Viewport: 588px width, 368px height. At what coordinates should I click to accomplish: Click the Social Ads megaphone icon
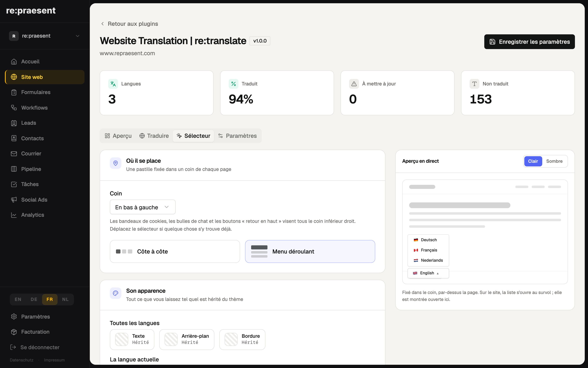click(x=14, y=200)
